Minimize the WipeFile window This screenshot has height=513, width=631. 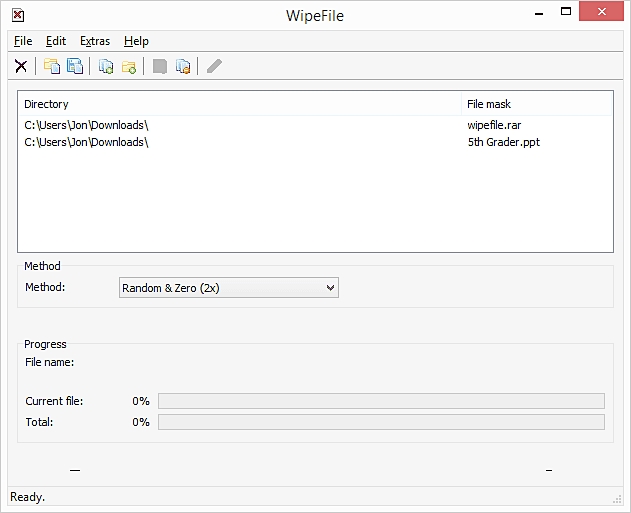(x=539, y=12)
